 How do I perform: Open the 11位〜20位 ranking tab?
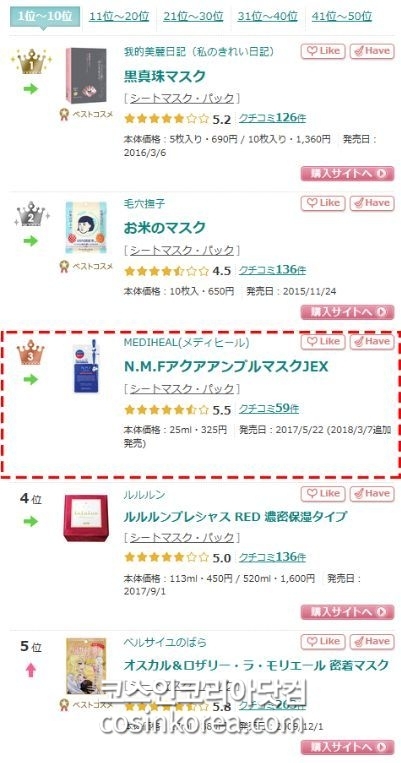click(x=119, y=16)
